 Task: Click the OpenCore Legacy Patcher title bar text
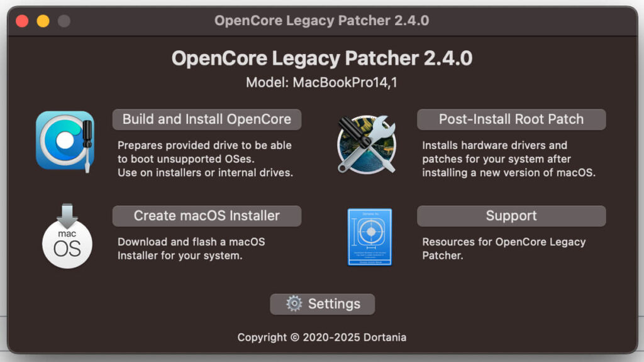point(322,20)
